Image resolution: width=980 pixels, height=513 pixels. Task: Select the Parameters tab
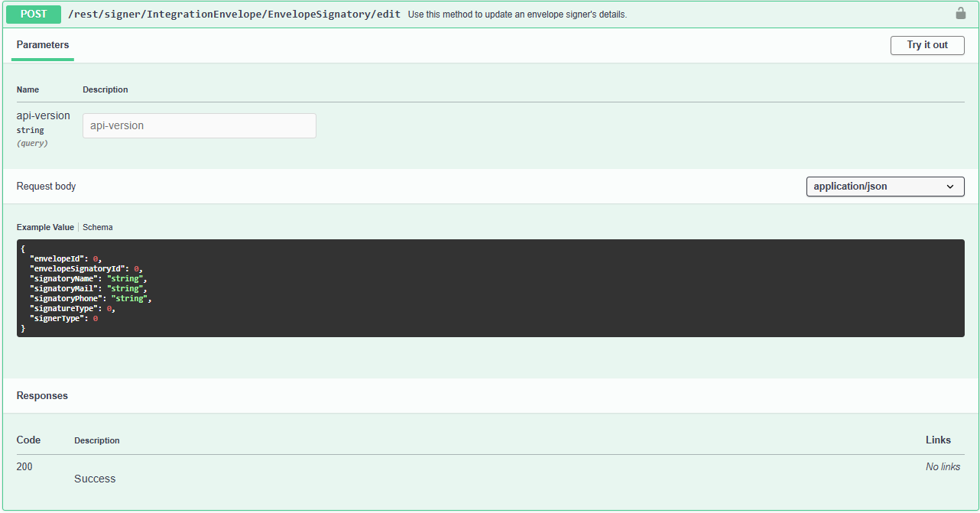point(43,45)
